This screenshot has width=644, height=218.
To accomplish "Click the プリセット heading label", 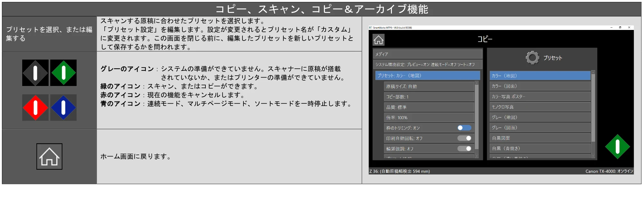I will point(553,58).
